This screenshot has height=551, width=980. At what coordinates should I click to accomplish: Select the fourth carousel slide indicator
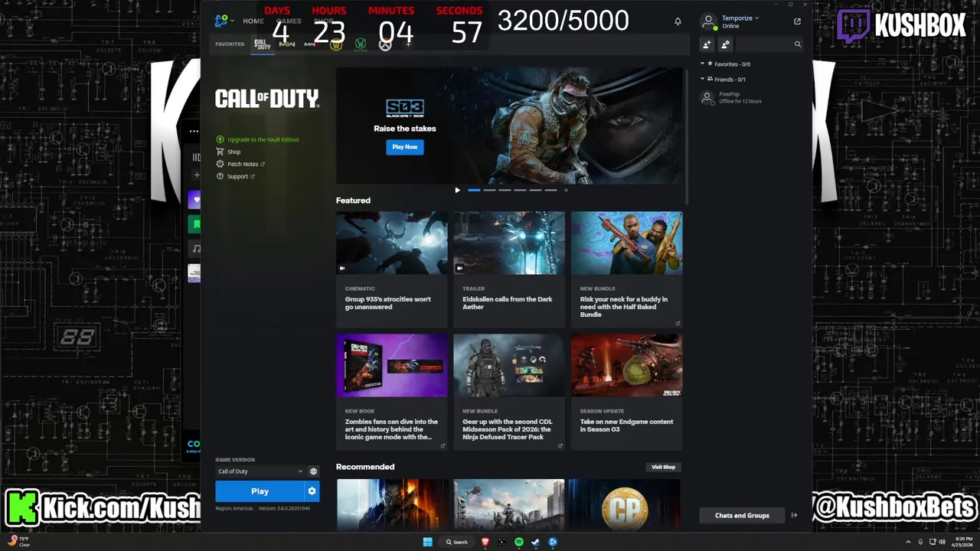[520, 190]
